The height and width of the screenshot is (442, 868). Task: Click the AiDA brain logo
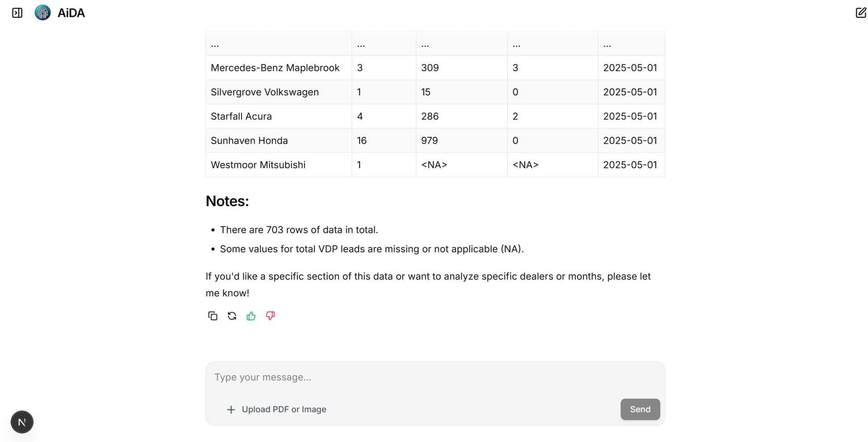tap(42, 13)
